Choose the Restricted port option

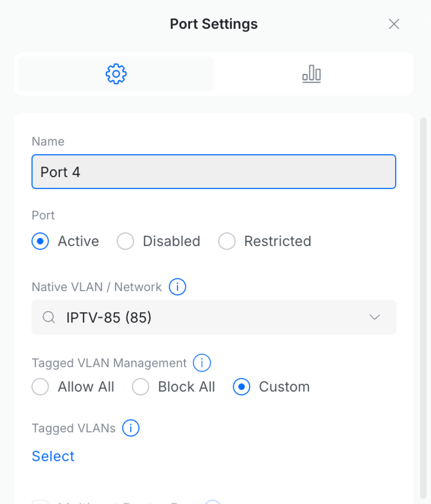[227, 241]
